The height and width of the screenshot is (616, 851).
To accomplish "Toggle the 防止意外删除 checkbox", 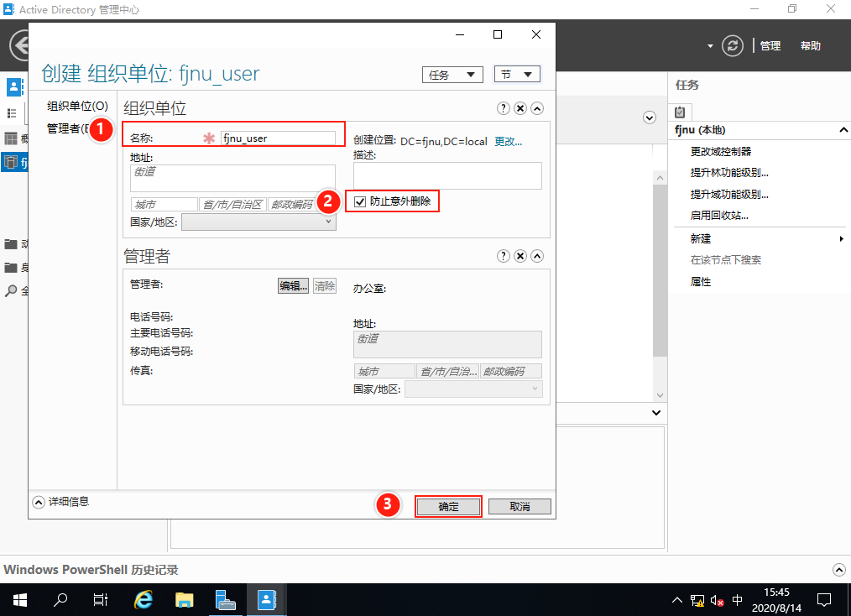I will pos(360,202).
